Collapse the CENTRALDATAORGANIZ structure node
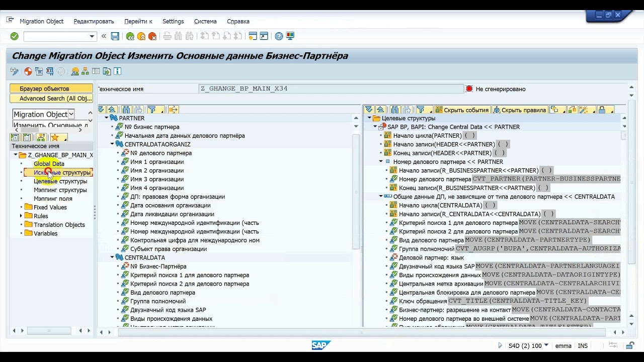The height and width of the screenshot is (362, 644). point(112,144)
